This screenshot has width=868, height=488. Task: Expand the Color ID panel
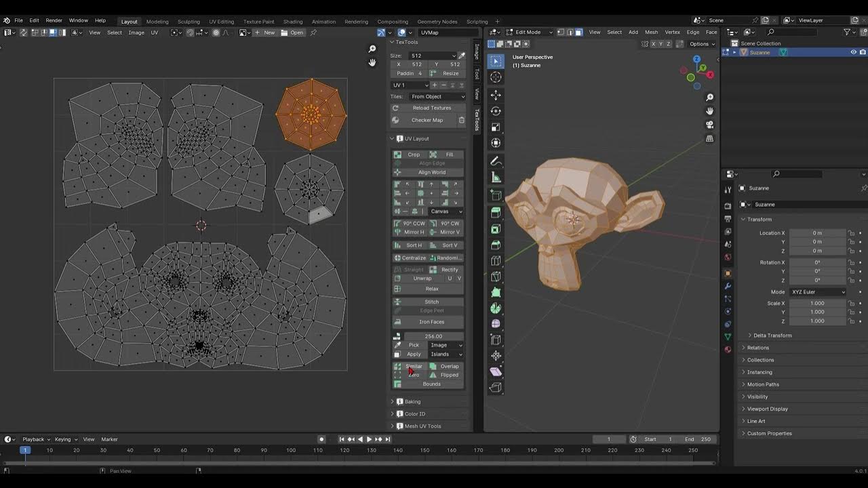pos(414,414)
